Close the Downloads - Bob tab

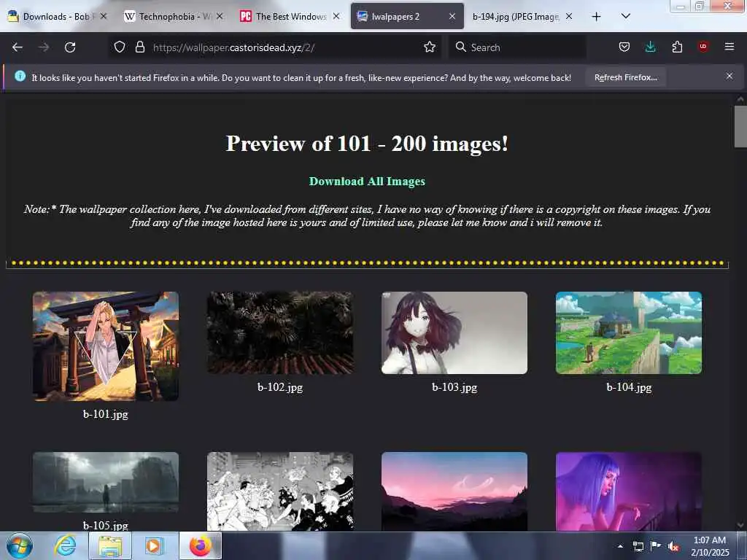(x=104, y=16)
